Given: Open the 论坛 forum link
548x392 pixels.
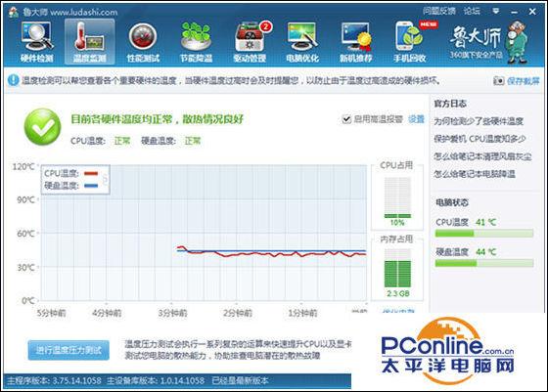Looking at the screenshot, I should pyautogui.click(x=472, y=11).
